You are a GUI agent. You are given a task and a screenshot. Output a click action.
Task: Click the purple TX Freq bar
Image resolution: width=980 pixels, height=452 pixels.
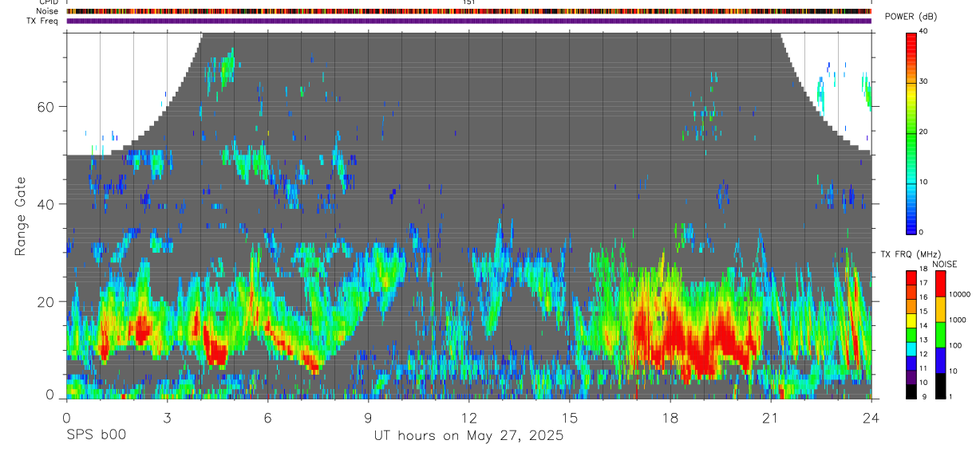point(468,21)
